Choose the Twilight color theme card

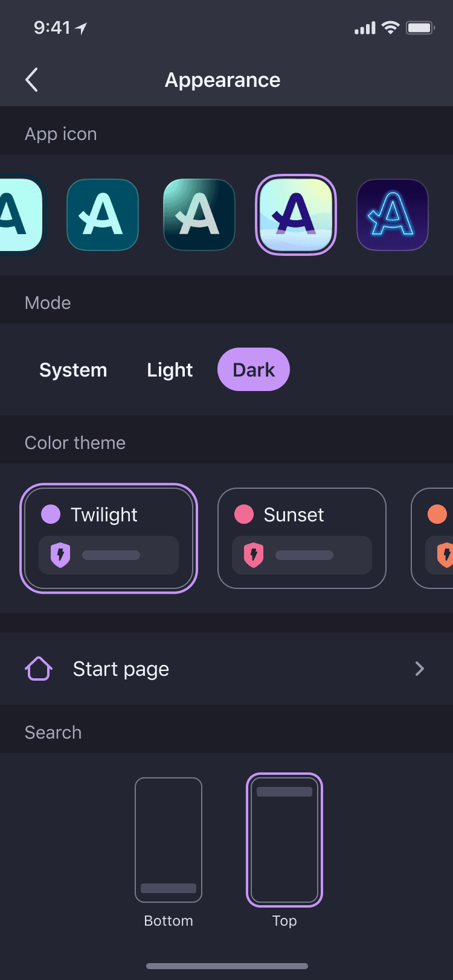[109, 538]
